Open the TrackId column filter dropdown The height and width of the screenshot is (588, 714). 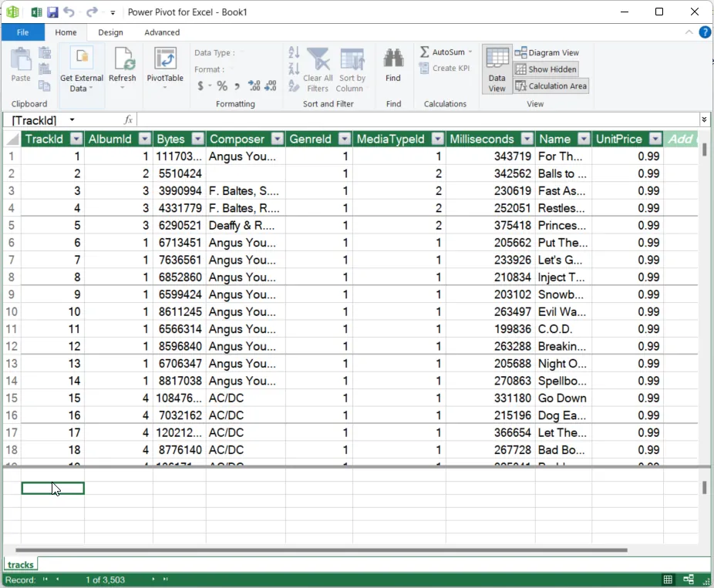click(x=77, y=139)
